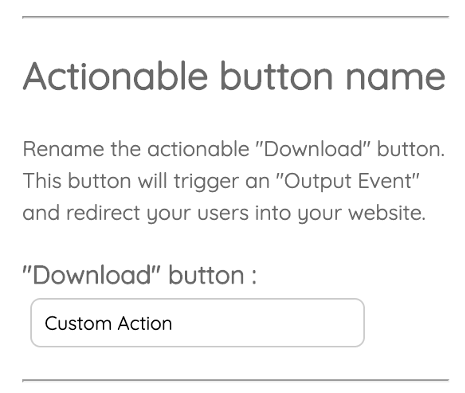This screenshot has height=393, width=465.
Task: Click the top horizontal divider line
Action: click(235, 16)
